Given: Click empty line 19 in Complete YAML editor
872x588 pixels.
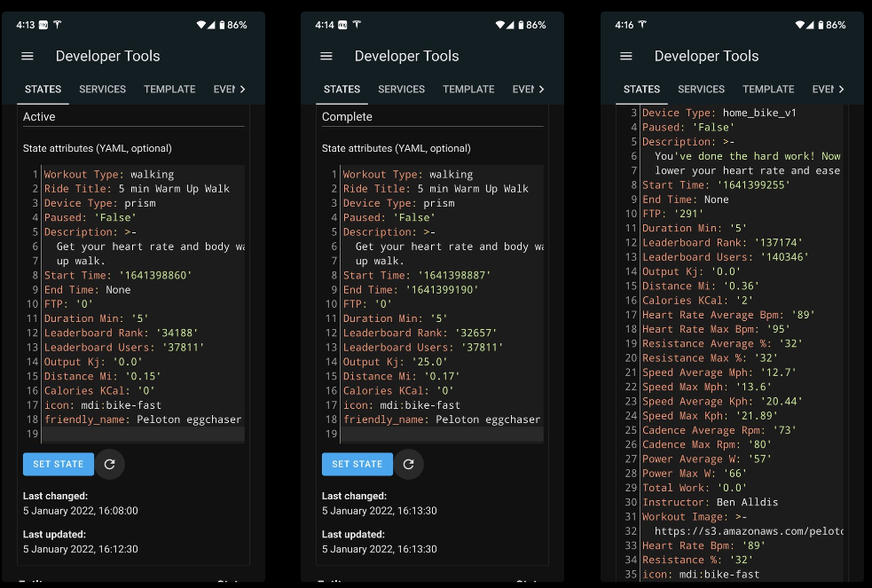Looking at the screenshot, I should click(x=443, y=434).
